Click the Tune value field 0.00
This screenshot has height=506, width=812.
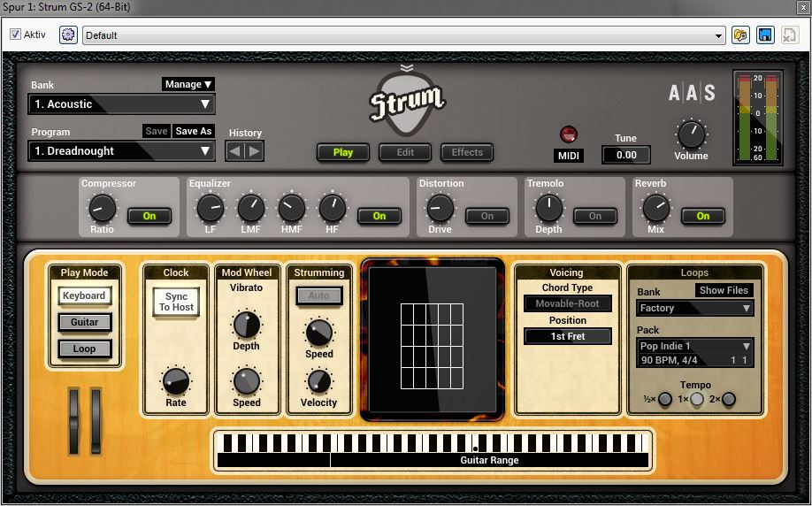[x=626, y=155]
